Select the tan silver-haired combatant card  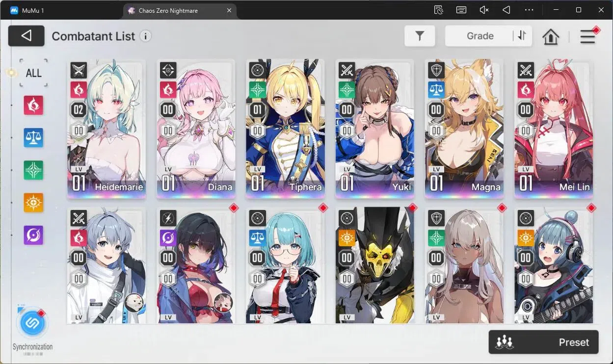coord(464,265)
